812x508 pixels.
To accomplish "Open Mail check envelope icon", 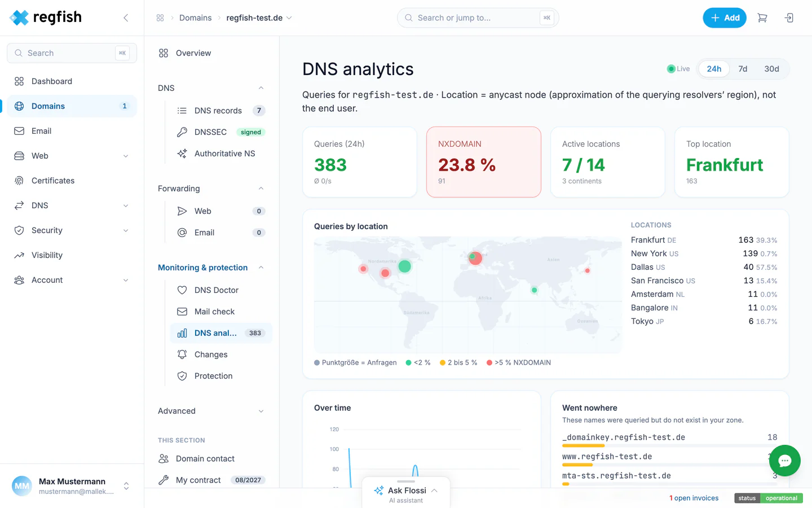I will (x=182, y=312).
